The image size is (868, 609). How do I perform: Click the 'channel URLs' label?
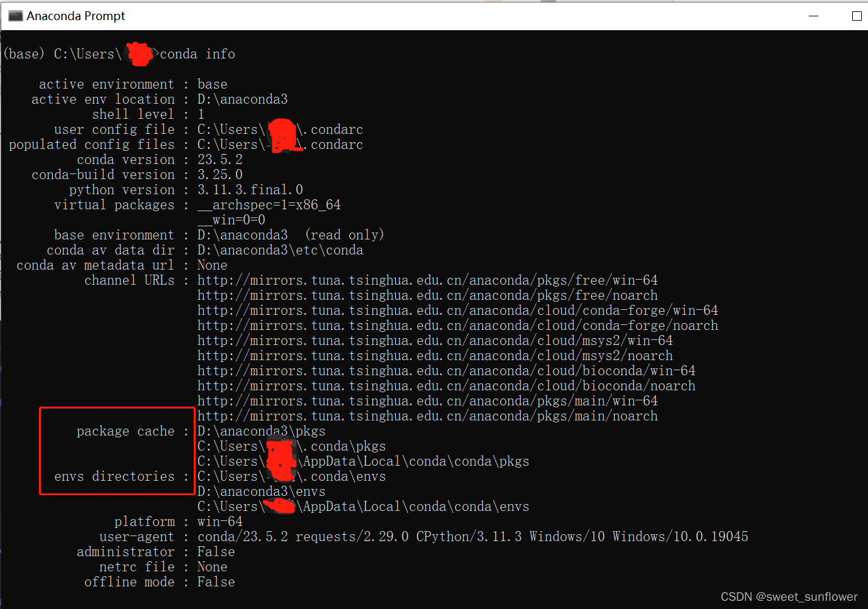click(129, 280)
